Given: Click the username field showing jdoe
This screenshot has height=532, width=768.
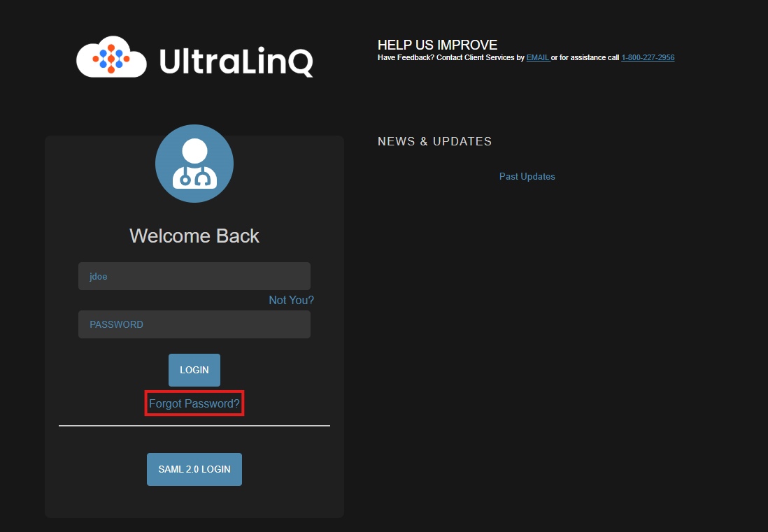Looking at the screenshot, I should tap(194, 276).
